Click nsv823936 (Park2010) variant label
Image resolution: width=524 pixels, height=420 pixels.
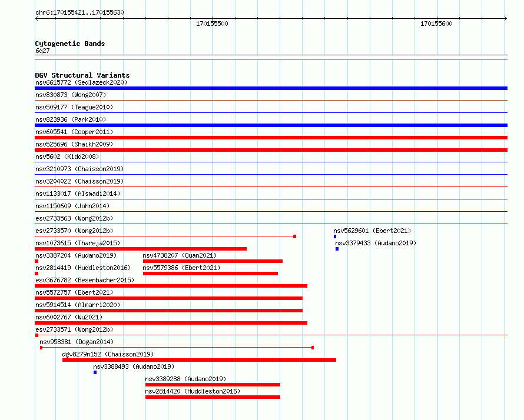click(71, 119)
